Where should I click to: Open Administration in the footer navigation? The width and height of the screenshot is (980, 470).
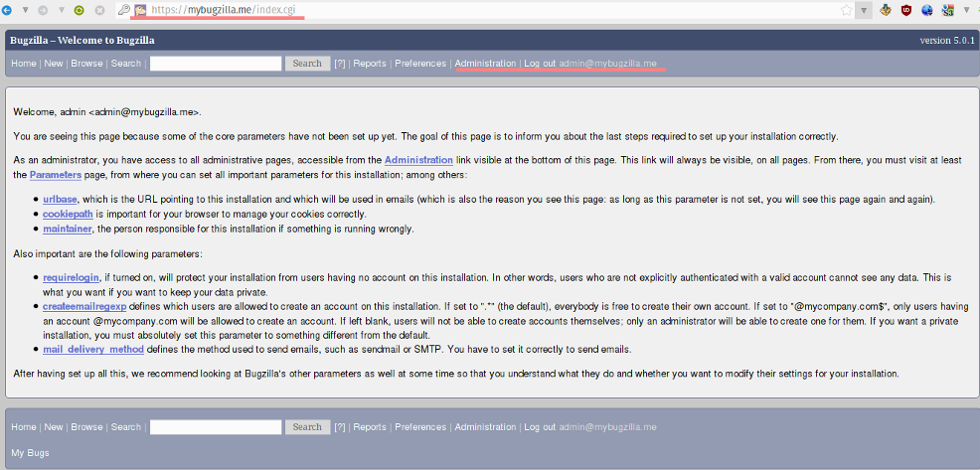(486, 427)
